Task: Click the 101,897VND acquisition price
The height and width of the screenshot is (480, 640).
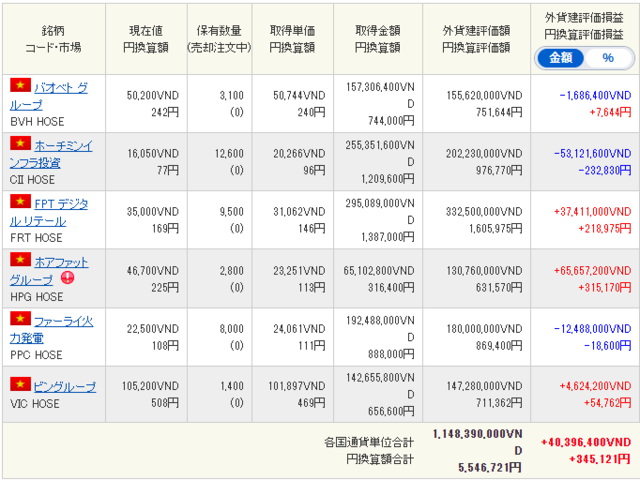Action: pos(297,386)
